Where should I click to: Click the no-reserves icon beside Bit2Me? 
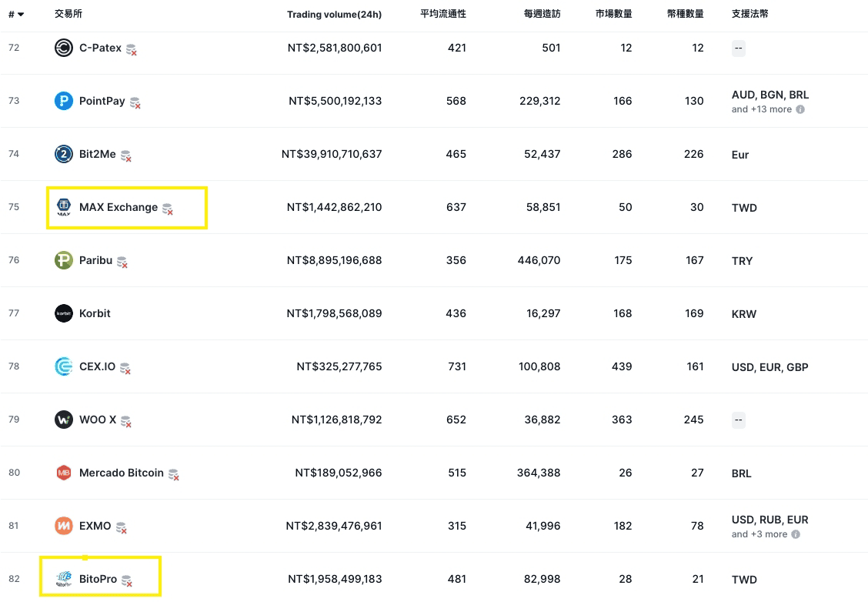point(125,156)
